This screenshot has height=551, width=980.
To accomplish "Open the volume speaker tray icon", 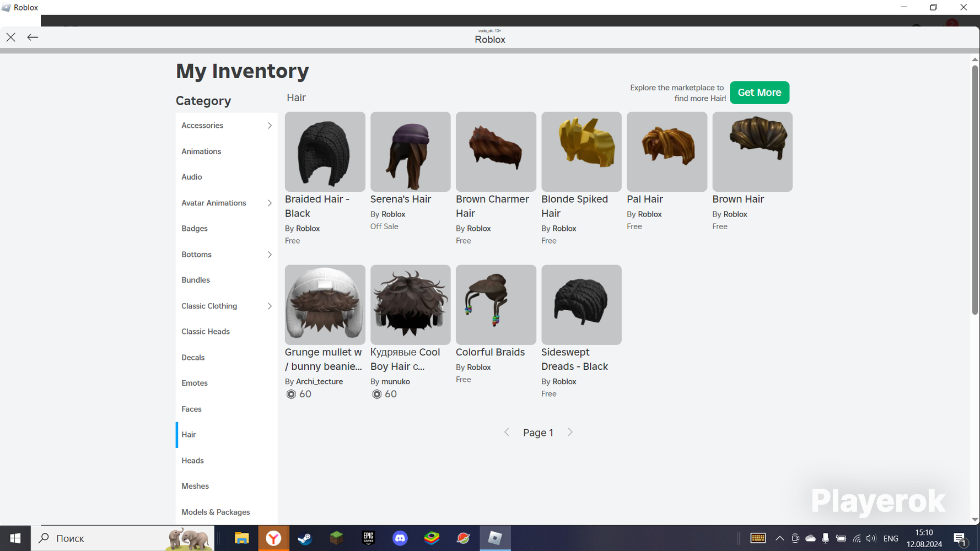I will tap(871, 538).
